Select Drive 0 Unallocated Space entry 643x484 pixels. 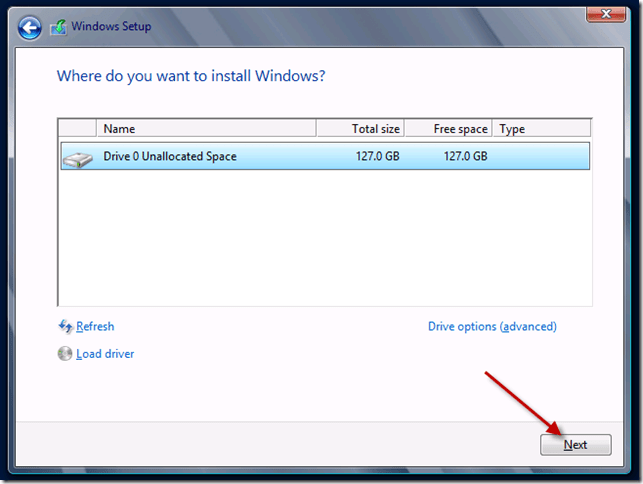170,156
